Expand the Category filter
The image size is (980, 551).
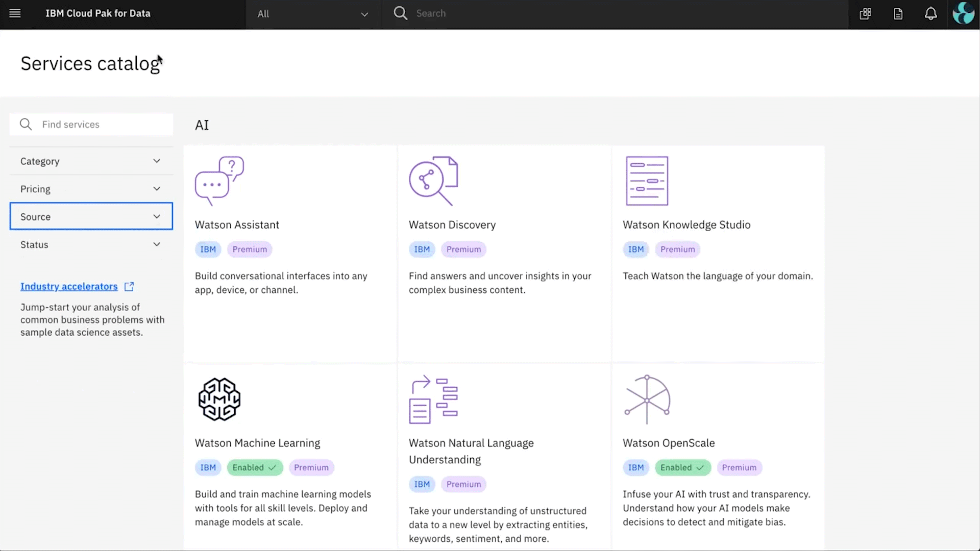91,161
